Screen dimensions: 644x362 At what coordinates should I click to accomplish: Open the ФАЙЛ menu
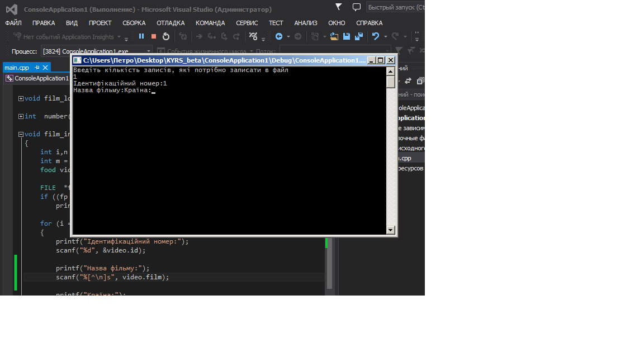[13, 23]
